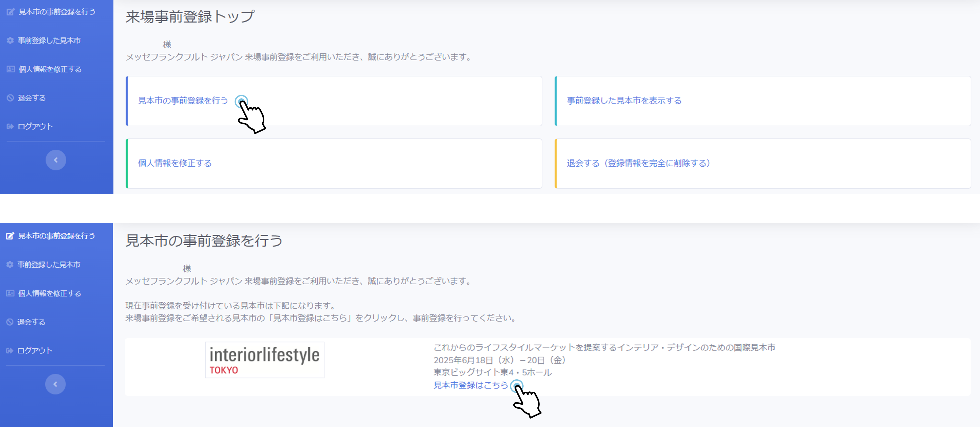
Task: Click the venue text 東京ビッグサイト東4・5ホール
Action: click(493, 372)
